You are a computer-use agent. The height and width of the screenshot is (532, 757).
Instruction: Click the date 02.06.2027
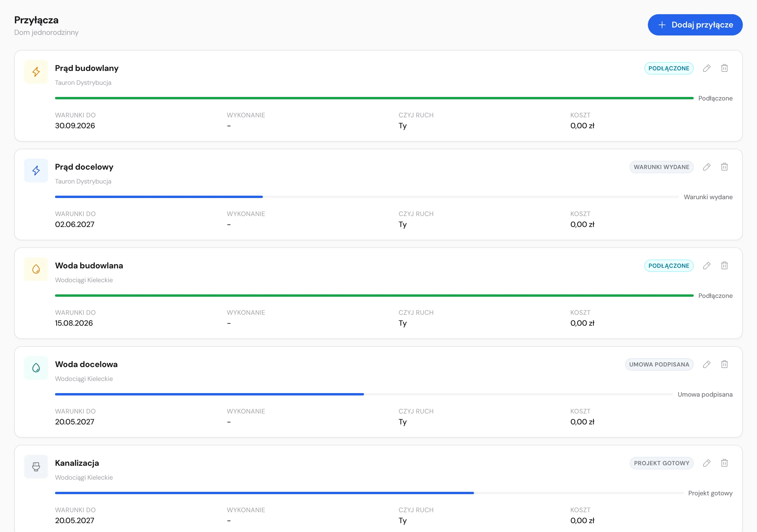pos(75,224)
